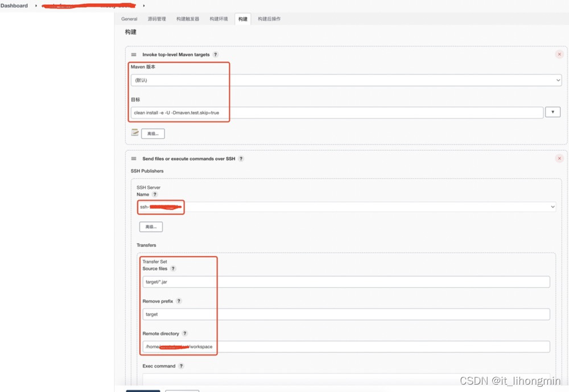Image resolution: width=569 pixels, height=392 pixels.
Task: Delete the Send files over SSH step
Action: click(559, 158)
